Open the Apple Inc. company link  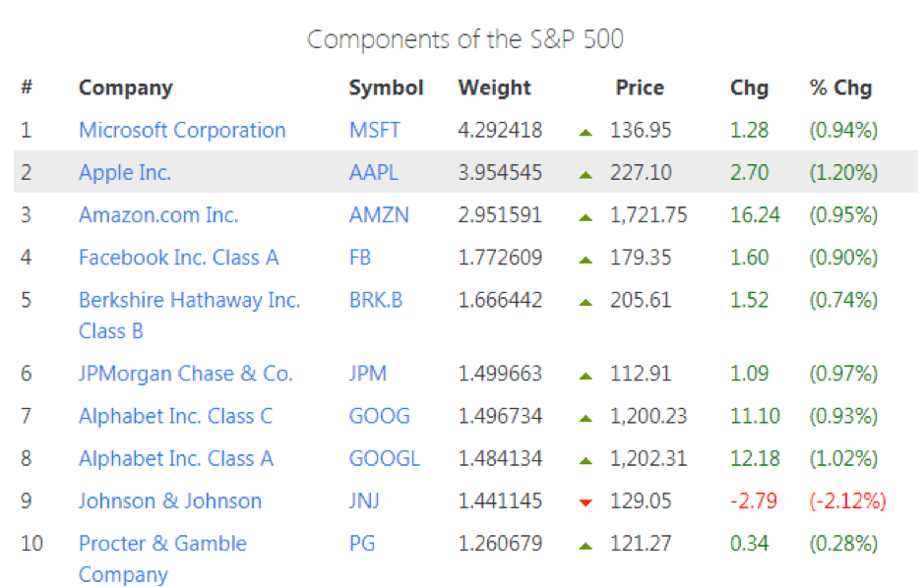[125, 172]
